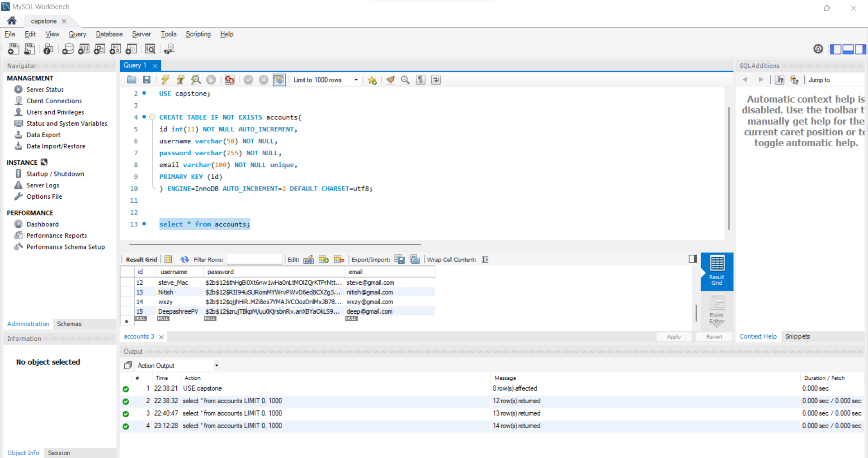868x458 pixels.
Task: Commit the current transaction
Action: 248,80
